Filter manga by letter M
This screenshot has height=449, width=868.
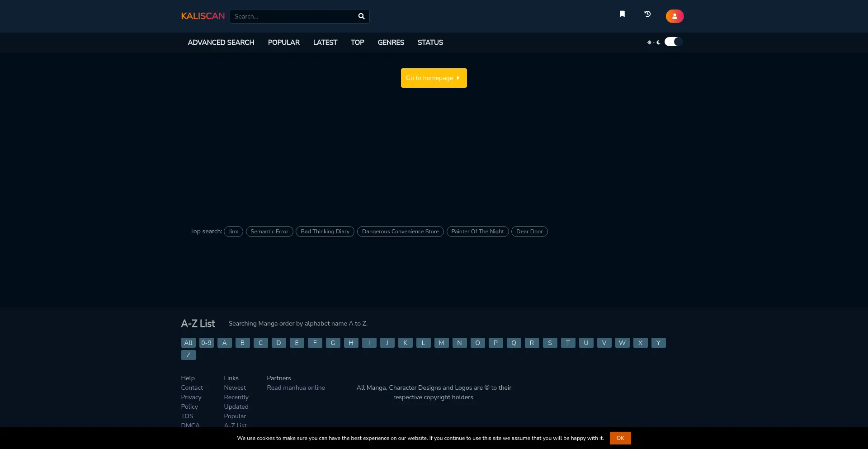point(442,343)
